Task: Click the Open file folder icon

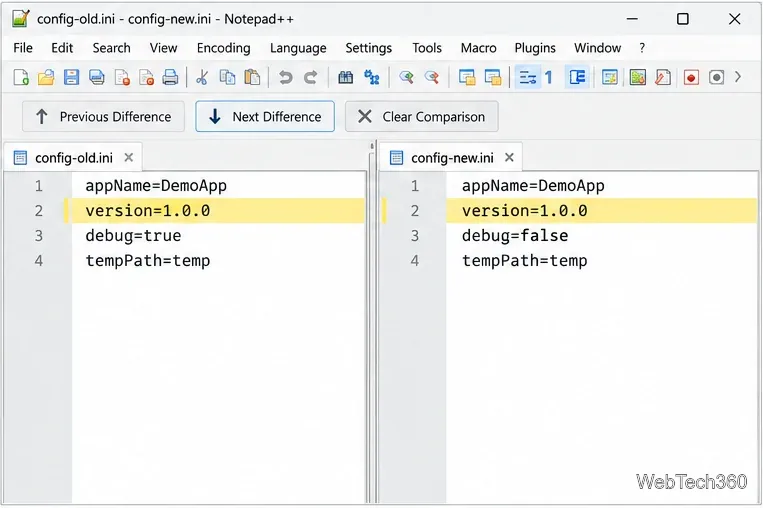Action: [x=46, y=77]
